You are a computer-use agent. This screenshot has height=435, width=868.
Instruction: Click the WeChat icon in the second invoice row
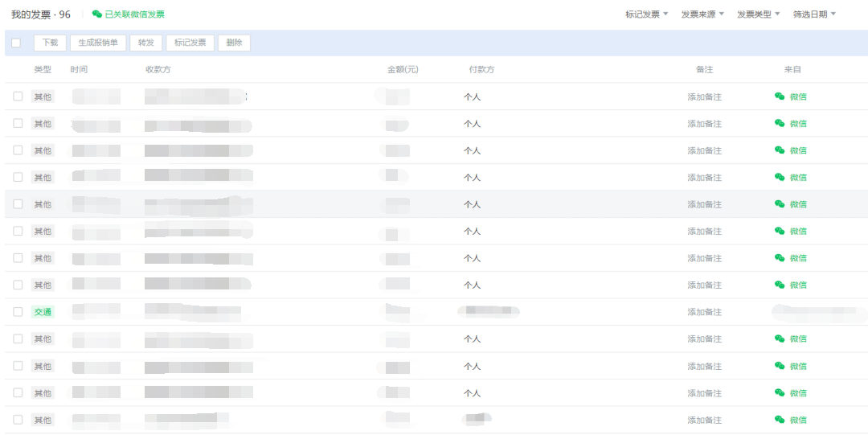[x=780, y=123]
